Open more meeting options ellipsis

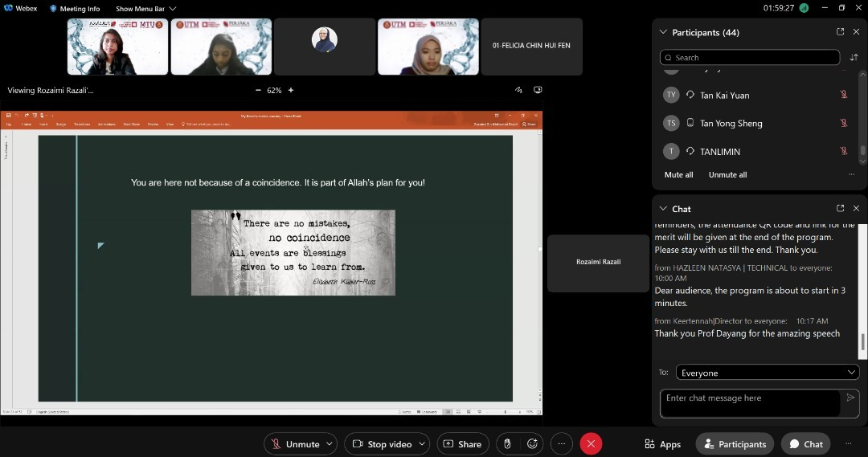[x=561, y=443]
